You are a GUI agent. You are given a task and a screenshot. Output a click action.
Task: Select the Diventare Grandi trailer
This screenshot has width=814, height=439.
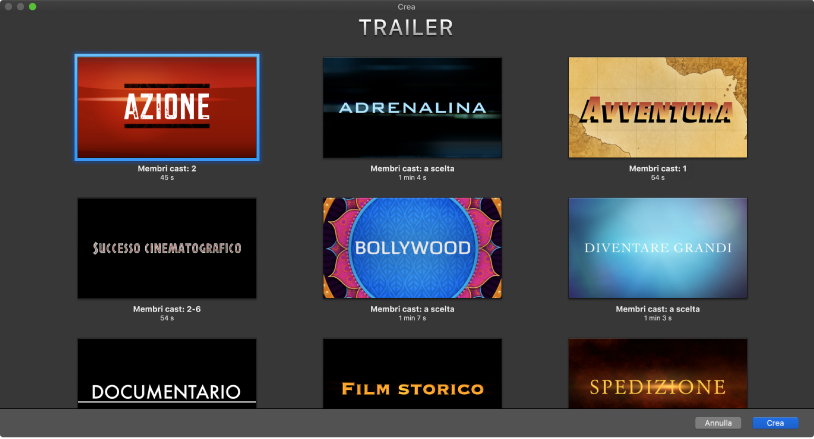click(x=658, y=247)
